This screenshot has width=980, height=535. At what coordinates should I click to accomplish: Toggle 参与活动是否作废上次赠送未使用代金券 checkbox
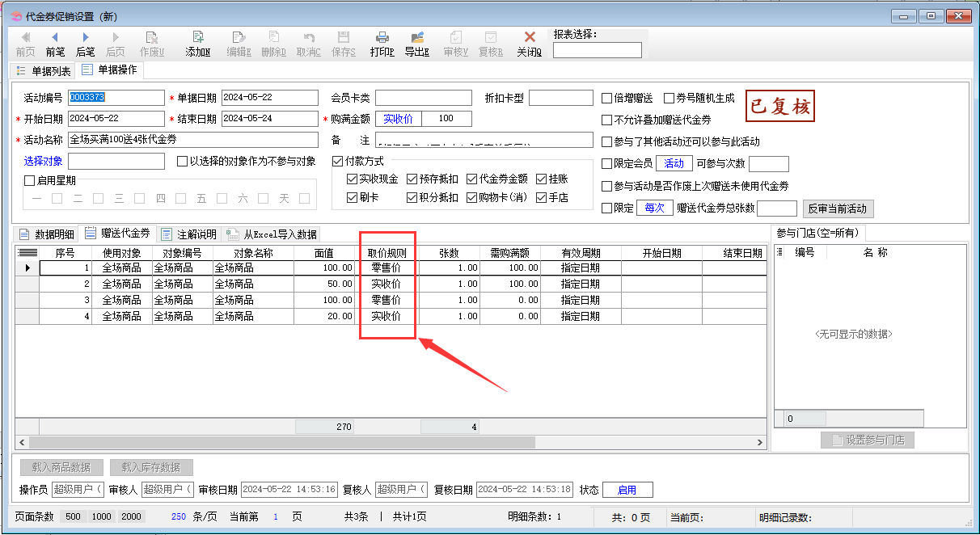click(607, 186)
